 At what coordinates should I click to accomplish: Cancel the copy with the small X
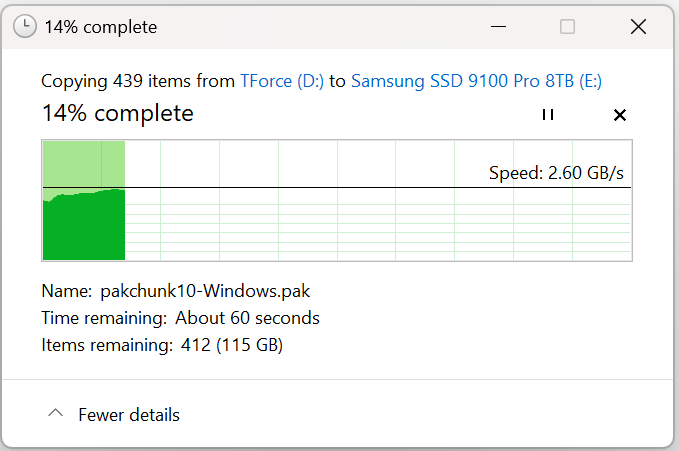click(620, 115)
